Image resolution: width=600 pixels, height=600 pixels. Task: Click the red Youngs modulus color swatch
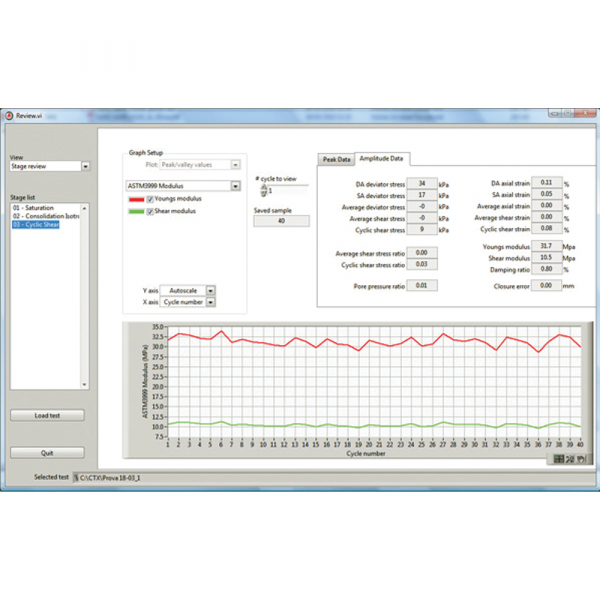[135, 199]
